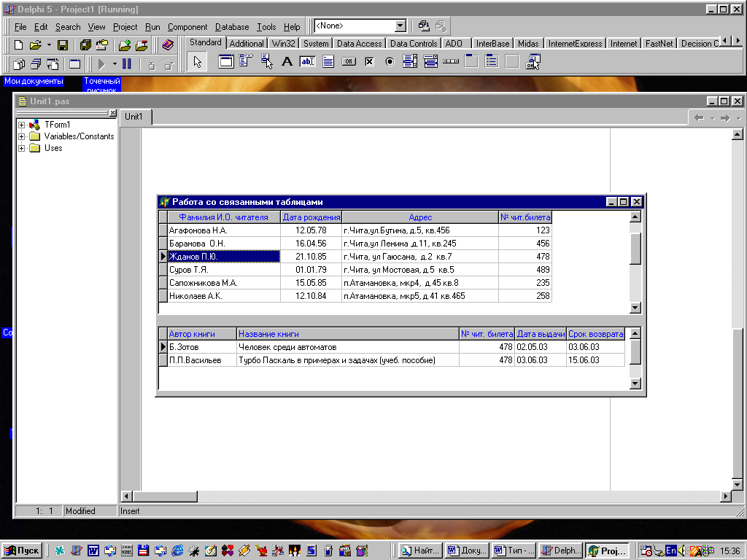This screenshot has height=560, width=747.
Task: Click the Save current desktop icon
Action: 424,26
